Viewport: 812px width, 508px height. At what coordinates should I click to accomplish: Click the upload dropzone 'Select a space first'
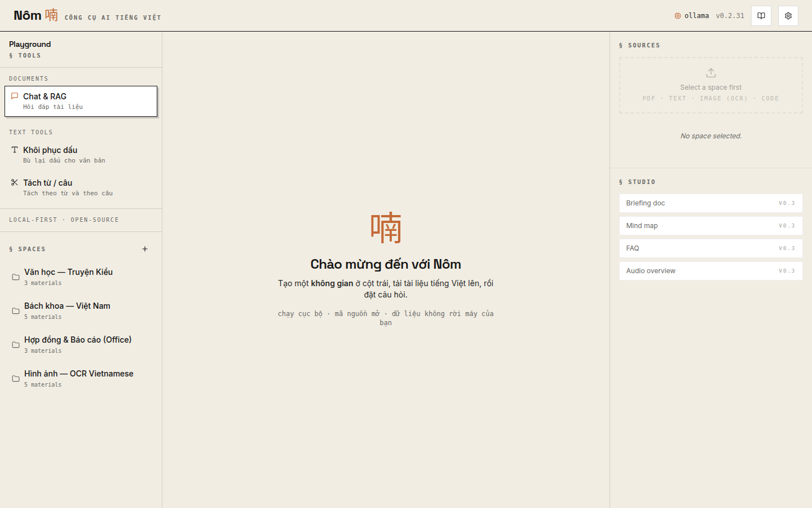tap(711, 85)
